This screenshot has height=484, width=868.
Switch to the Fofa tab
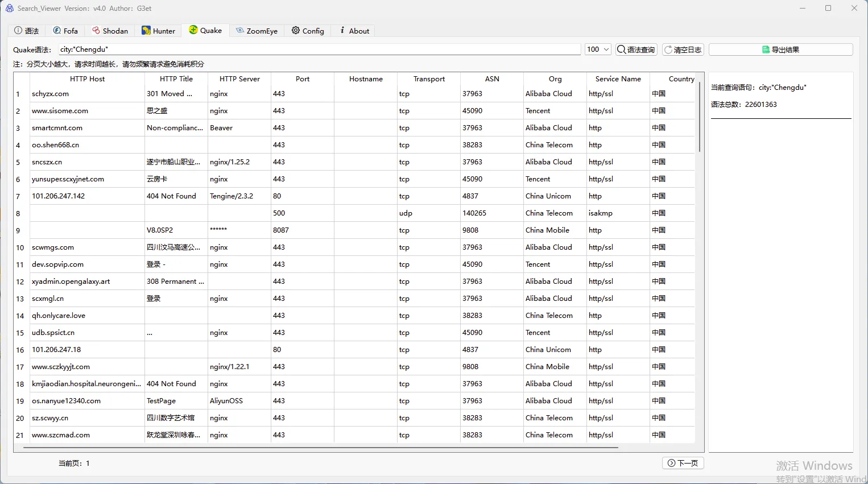coord(65,31)
